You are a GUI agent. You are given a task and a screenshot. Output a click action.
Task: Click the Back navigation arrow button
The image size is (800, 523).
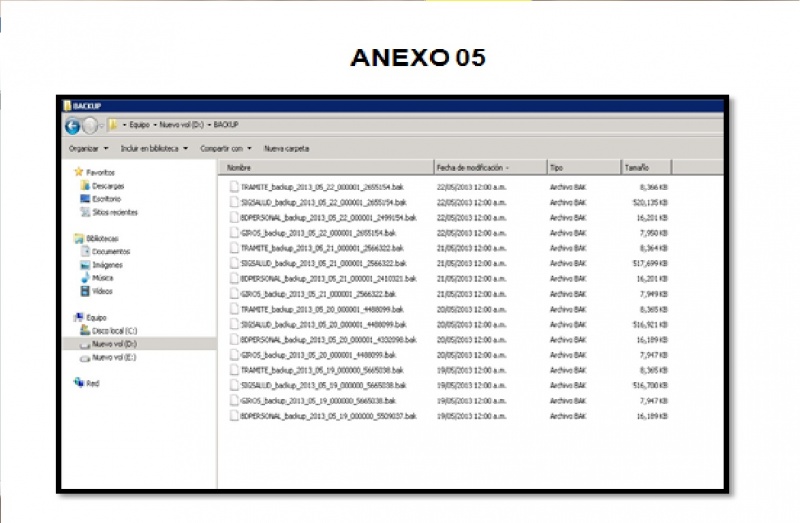point(72,126)
